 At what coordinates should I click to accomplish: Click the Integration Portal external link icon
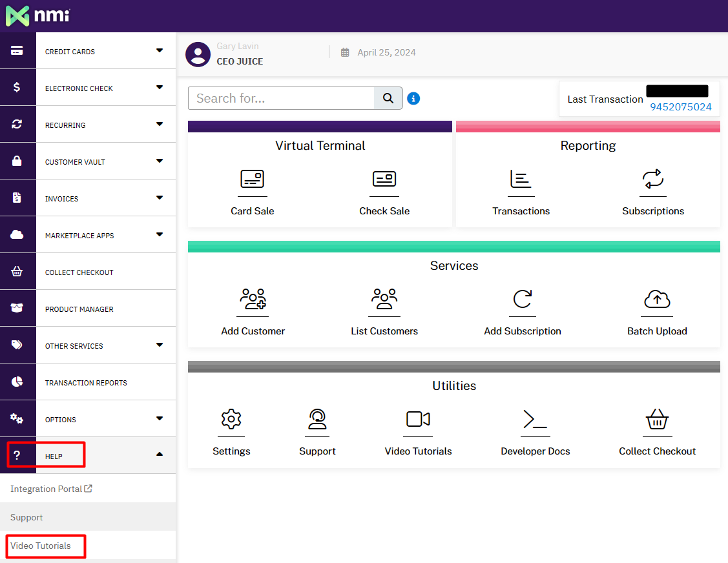click(x=88, y=488)
